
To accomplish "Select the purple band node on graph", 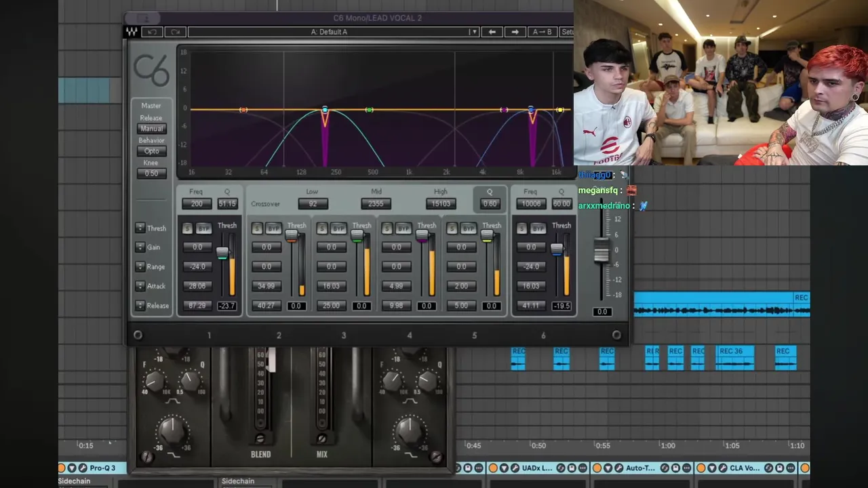I will [504, 110].
